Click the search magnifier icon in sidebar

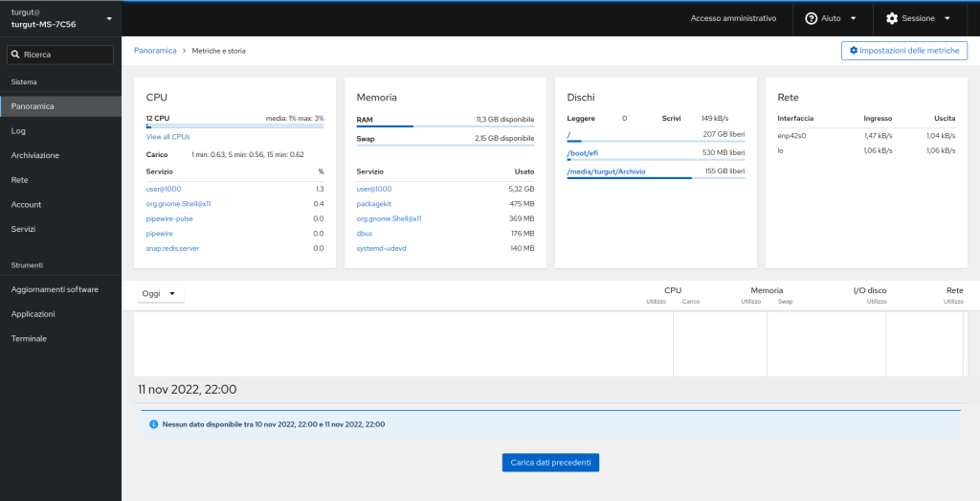[15, 55]
